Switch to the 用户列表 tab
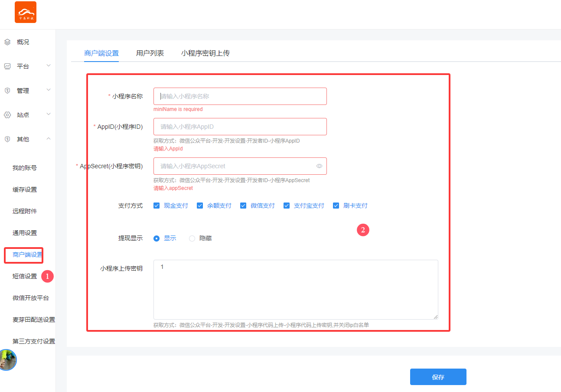The image size is (561, 392). point(150,53)
